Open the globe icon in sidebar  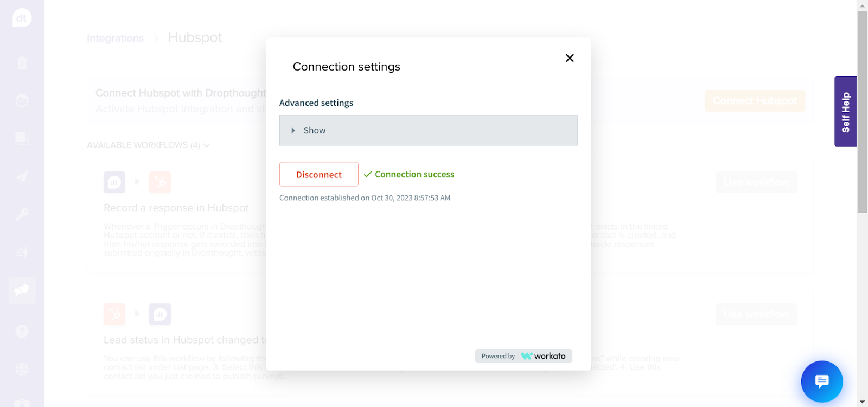point(22,370)
